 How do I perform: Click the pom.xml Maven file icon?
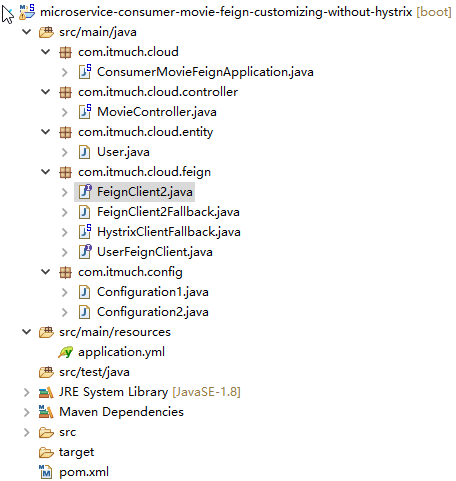click(45, 472)
